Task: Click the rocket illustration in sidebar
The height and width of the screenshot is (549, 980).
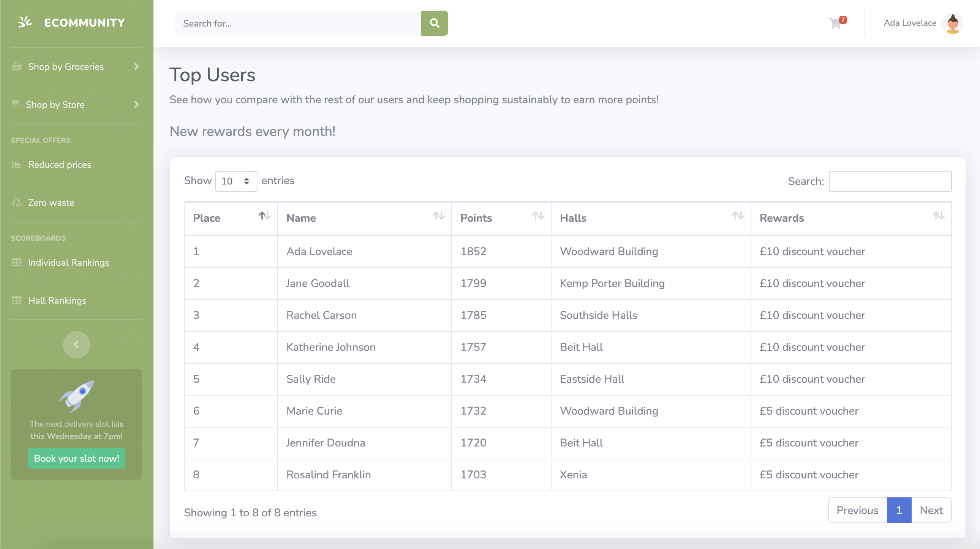Action: point(76,395)
